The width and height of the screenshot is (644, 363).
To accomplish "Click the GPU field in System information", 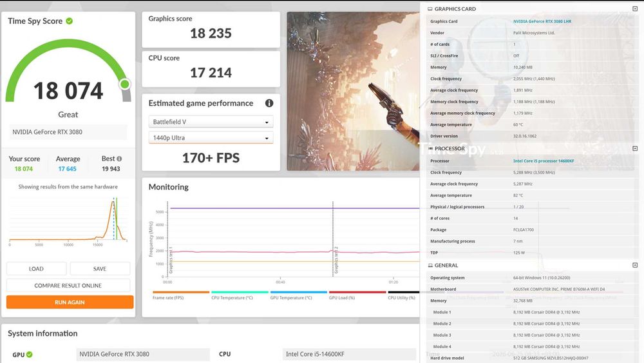I will coord(143,354).
